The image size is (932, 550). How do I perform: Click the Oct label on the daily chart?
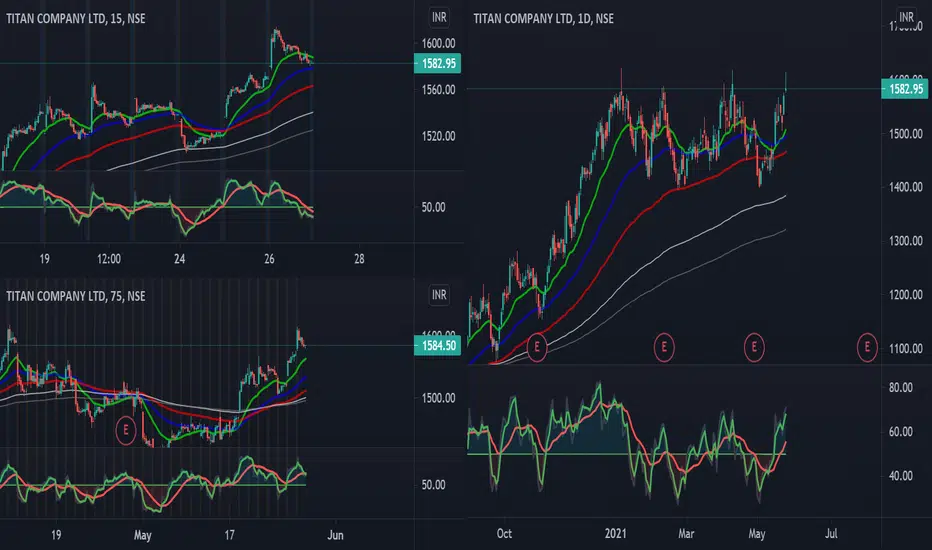(504, 534)
